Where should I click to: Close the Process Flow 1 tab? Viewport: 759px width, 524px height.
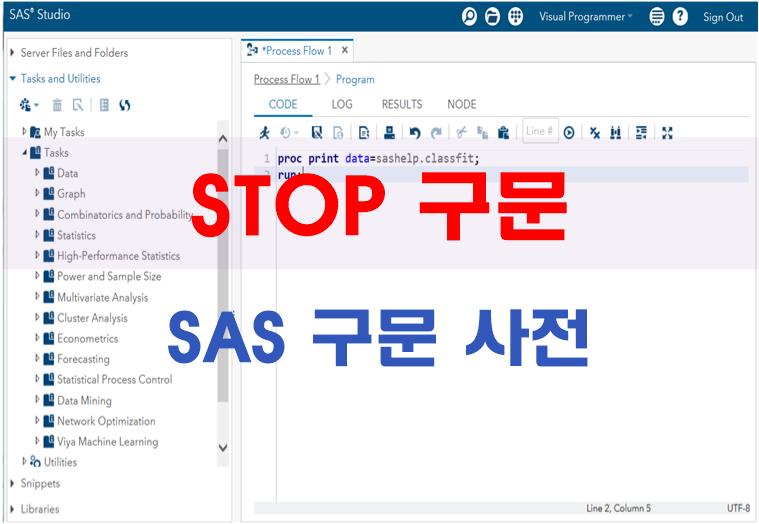[345, 50]
